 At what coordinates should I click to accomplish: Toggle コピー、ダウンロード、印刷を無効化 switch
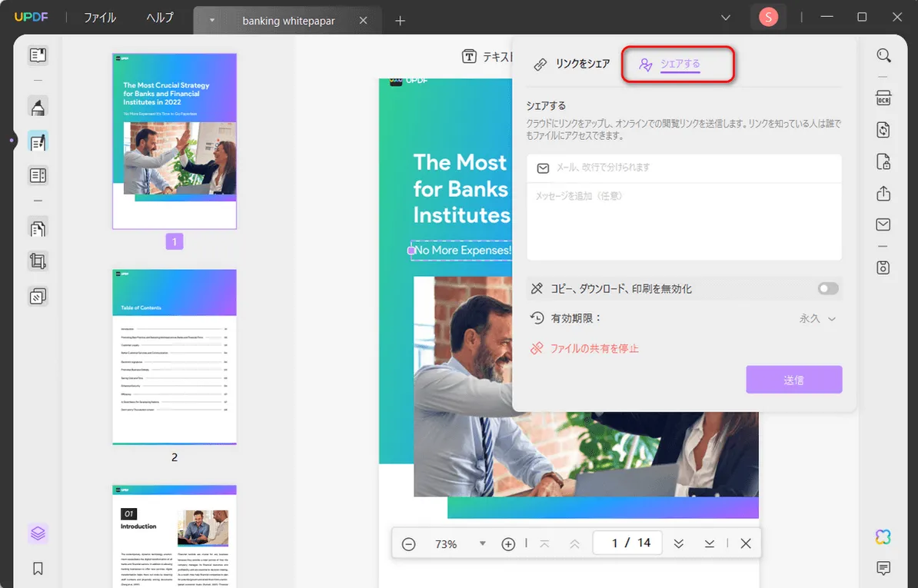pos(828,288)
